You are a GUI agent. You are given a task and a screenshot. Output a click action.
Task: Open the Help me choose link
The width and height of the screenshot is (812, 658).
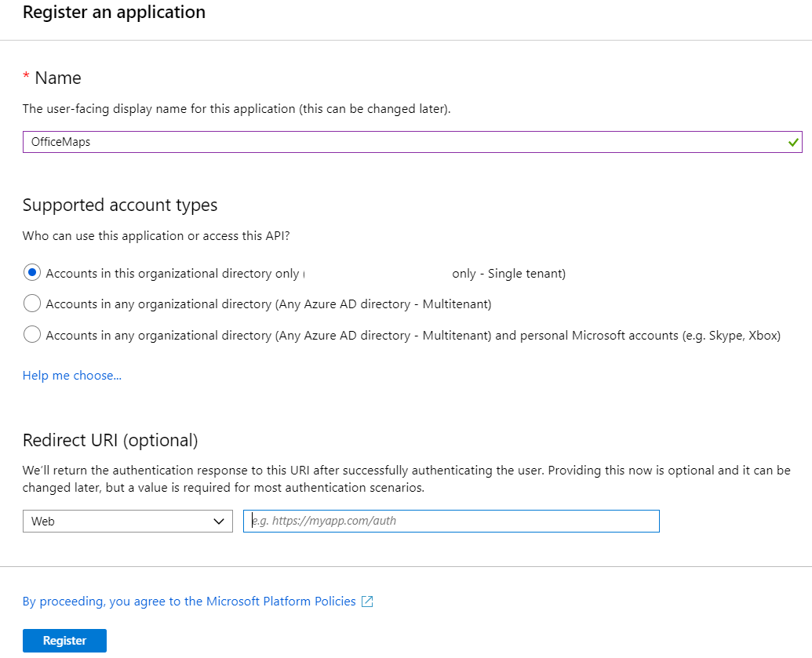[72, 376]
